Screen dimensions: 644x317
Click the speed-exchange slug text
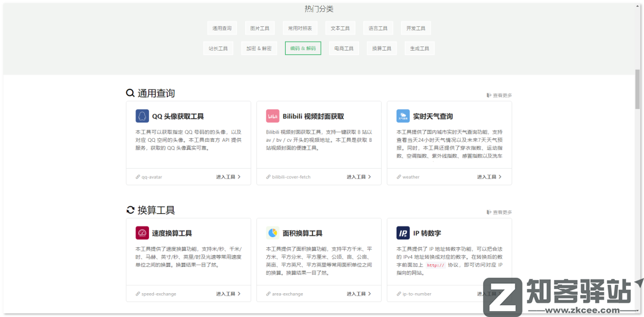159,294
